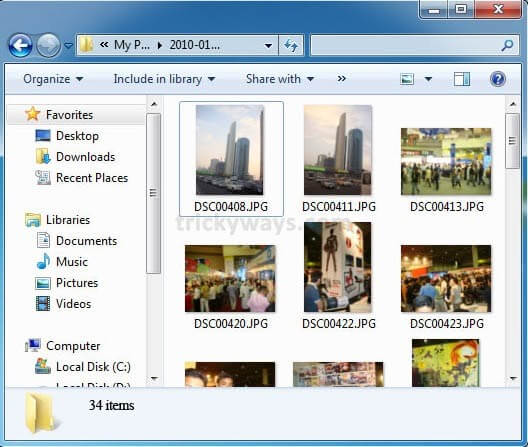Click the Libraries icon in sidebar
Viewport: 528px width, 447px height.
point(33,220)
